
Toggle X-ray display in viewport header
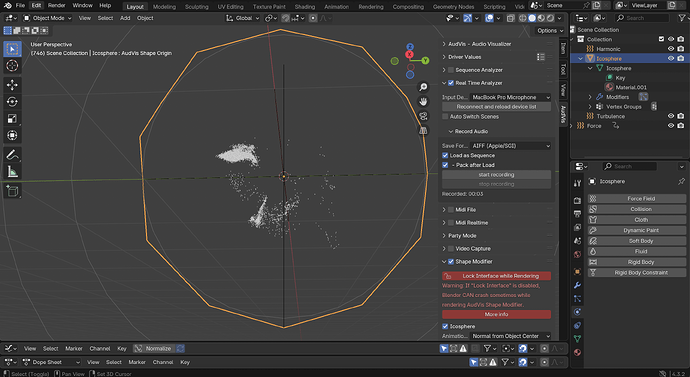tap(510, 18)
